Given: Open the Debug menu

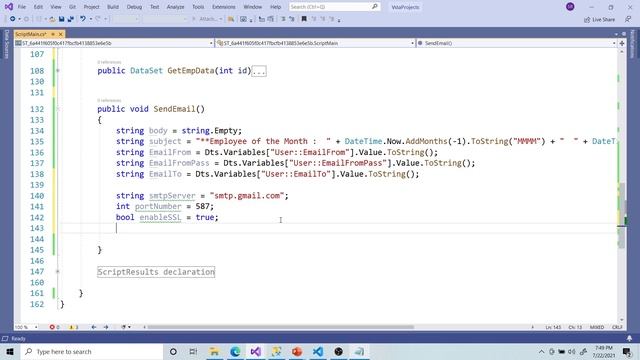Looking at the screenshot, I should (x=134, y=7).
